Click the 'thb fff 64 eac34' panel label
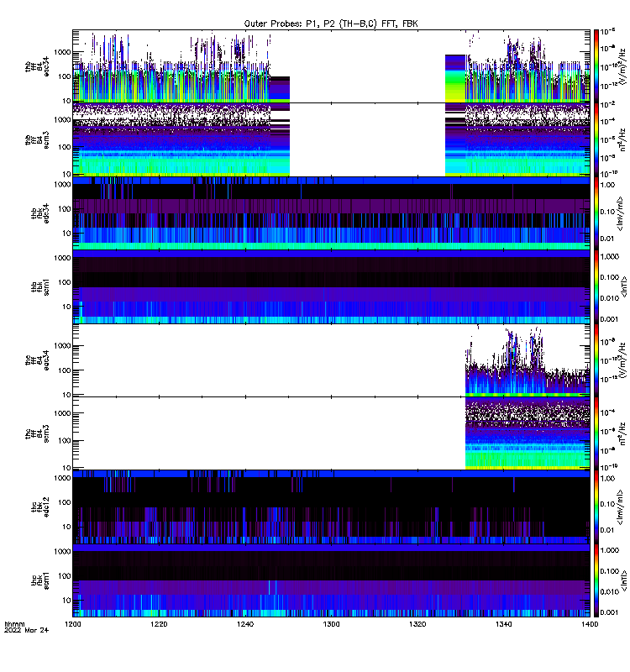 (x=37, y=66)
